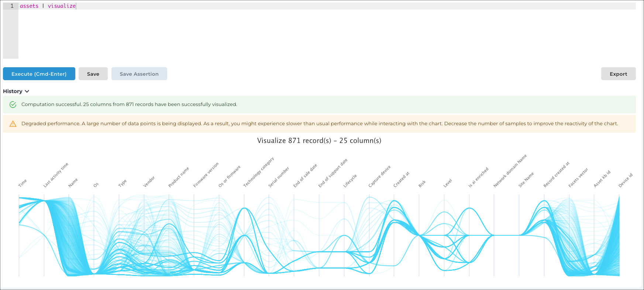This screenshot has width=644, height=290.
Task: Click the word visualize in the query
Action: pos(62,6)
